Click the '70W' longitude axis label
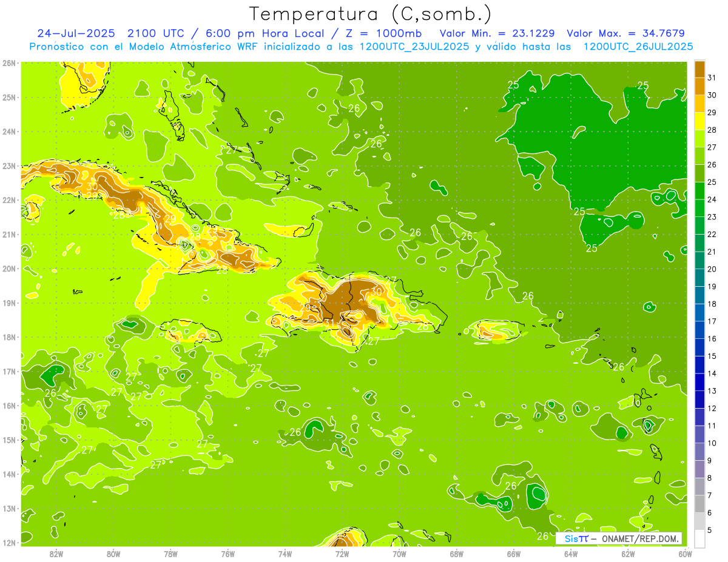728x562 pixels. click(x=399, y=554)
